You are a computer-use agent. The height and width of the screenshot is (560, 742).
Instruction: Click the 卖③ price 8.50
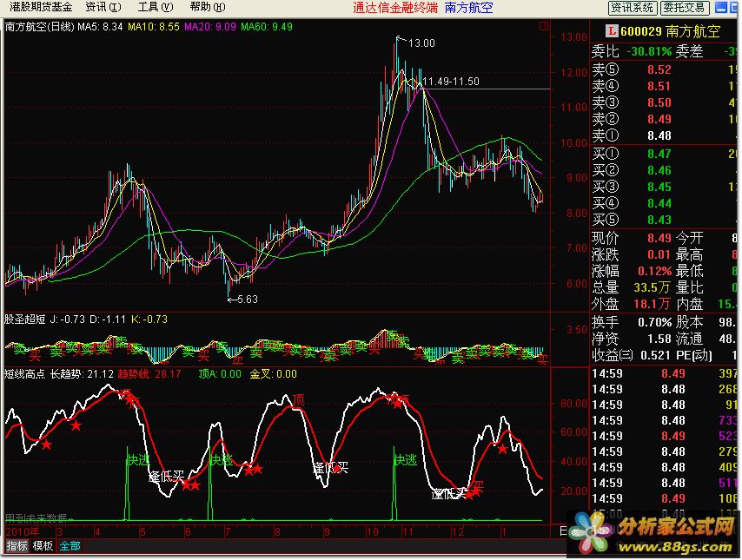click(659, 102)
